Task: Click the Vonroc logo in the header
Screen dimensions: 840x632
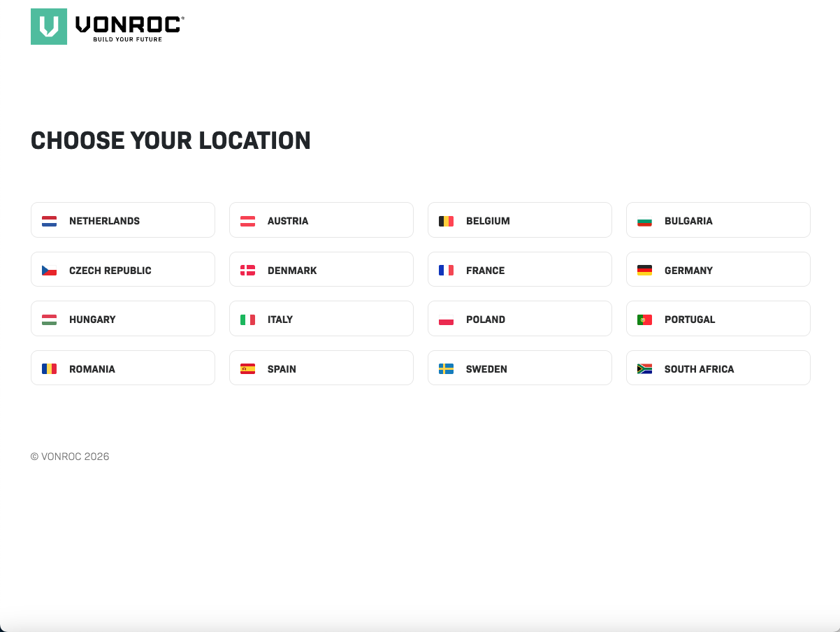Action: (x=108, y=27)
